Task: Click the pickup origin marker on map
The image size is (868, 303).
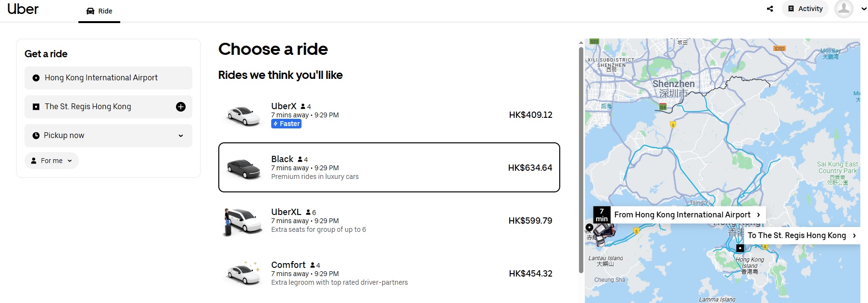Action: tap(589, 227)
